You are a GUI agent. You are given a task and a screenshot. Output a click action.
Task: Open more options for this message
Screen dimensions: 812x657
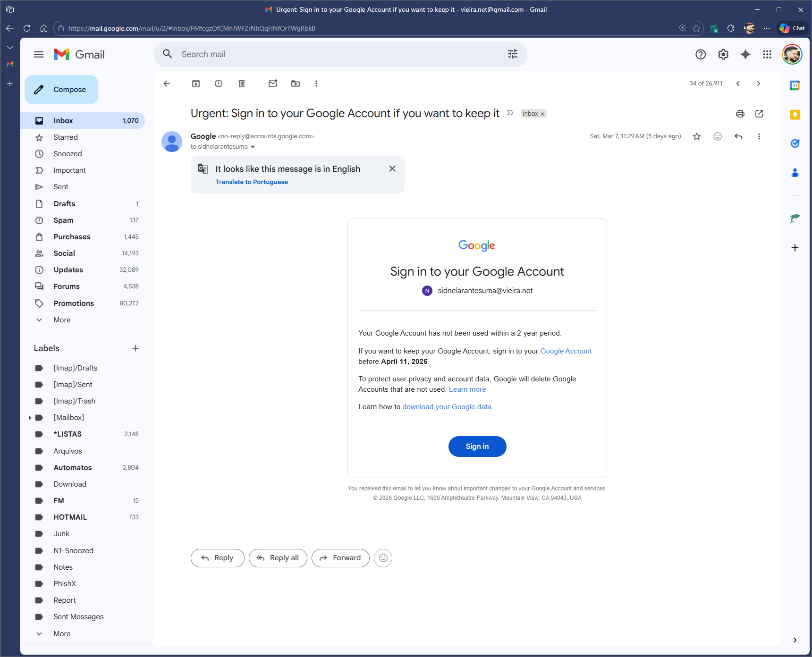coord(759,136)
